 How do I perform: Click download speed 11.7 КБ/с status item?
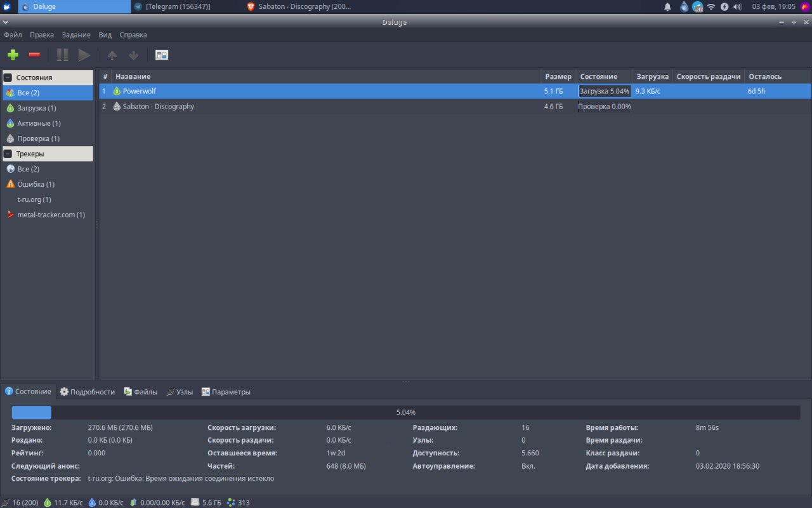63,502
